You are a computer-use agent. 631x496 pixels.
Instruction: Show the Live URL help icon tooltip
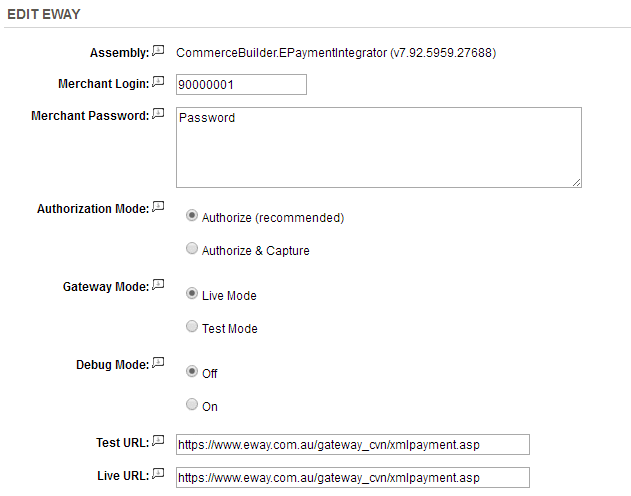[158, 473]
